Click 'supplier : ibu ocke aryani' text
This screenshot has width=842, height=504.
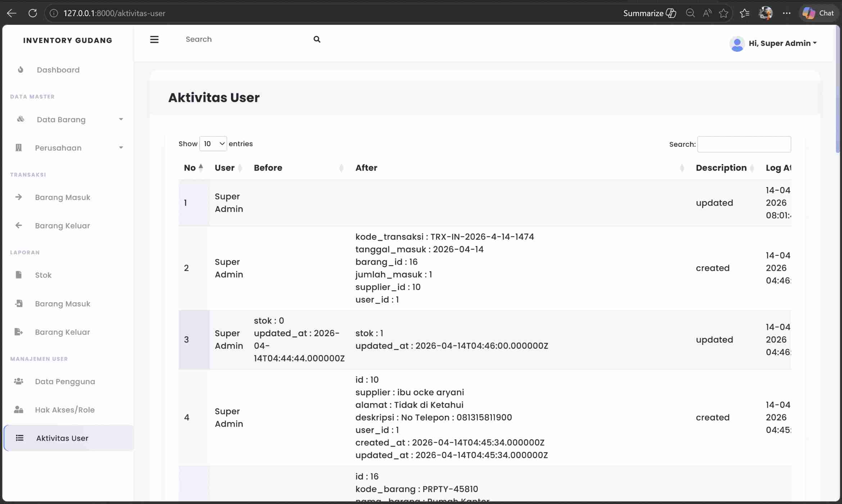409,392
